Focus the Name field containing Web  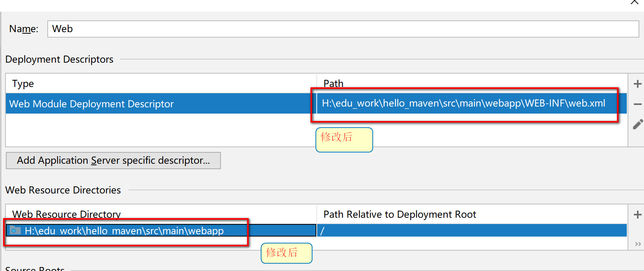tap(343, 29)
